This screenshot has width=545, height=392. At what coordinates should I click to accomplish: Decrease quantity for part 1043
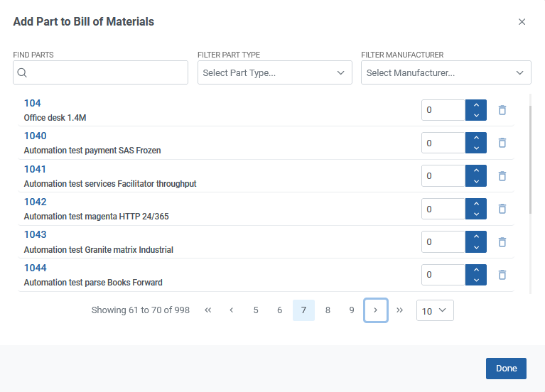(476, 246)
